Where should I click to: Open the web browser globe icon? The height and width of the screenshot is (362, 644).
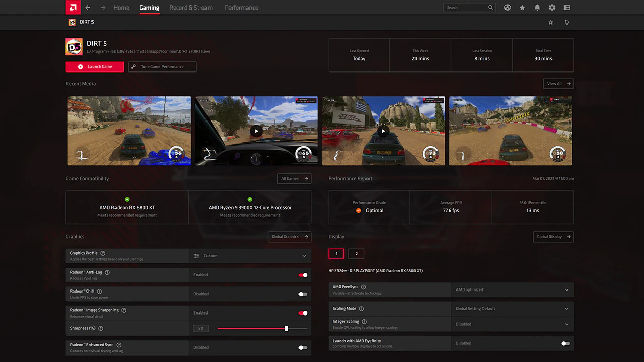pyautogui.click(x=507, y=7)
